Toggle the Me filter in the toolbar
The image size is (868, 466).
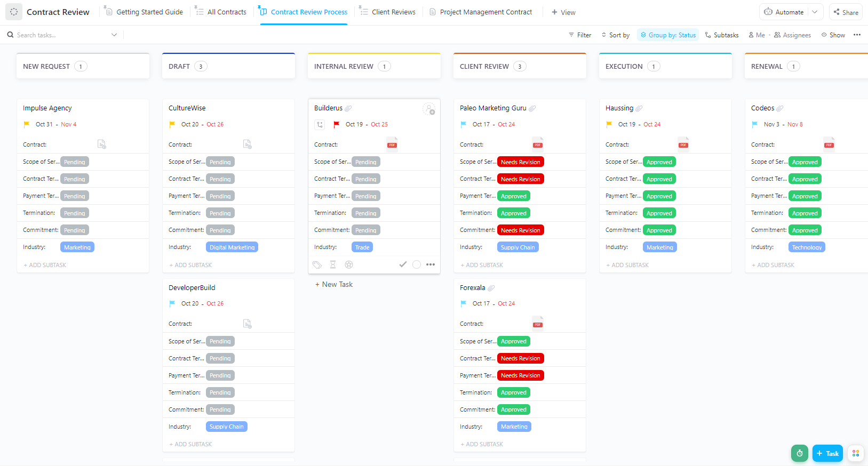756,35
